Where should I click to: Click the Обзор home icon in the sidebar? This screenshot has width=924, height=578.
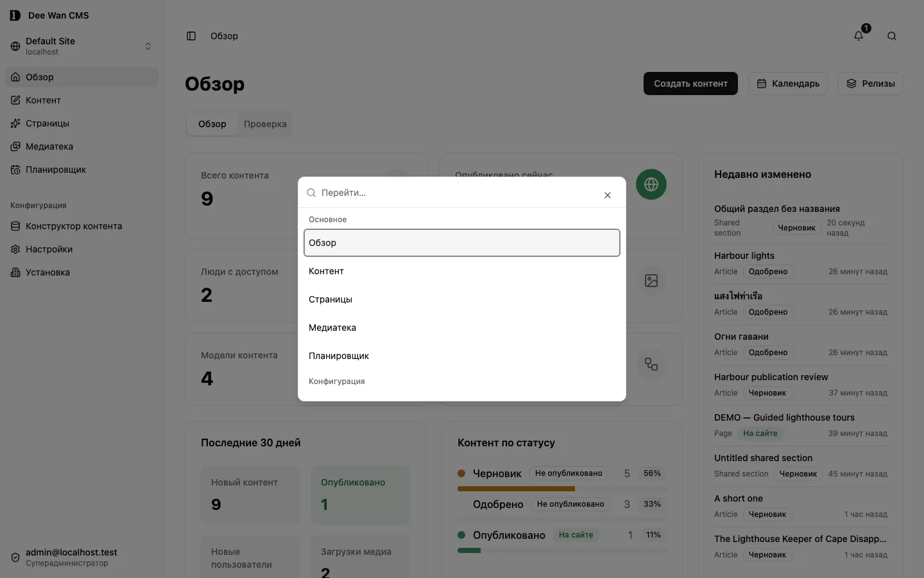(15, 77)
